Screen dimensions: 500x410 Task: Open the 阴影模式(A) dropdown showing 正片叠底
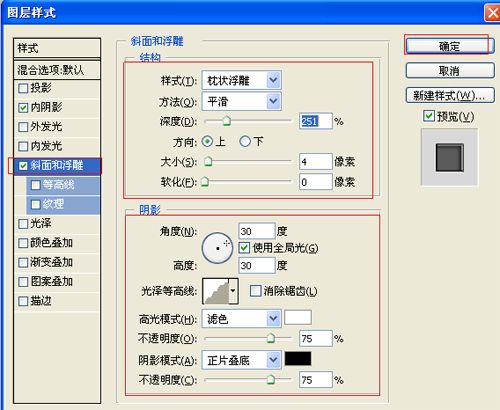(241, 360)
